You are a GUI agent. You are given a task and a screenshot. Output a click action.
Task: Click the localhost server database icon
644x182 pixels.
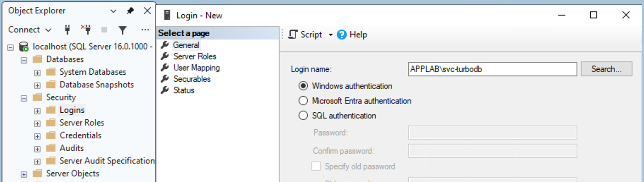point(24,46)
